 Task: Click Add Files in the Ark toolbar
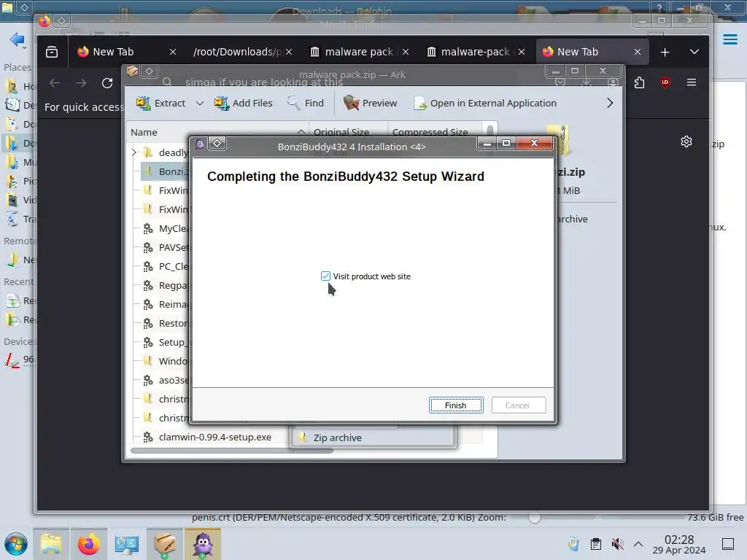point(243,103)
